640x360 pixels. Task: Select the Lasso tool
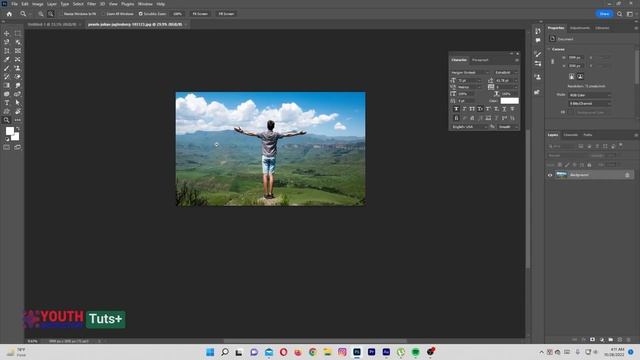[x=7, y=42]
